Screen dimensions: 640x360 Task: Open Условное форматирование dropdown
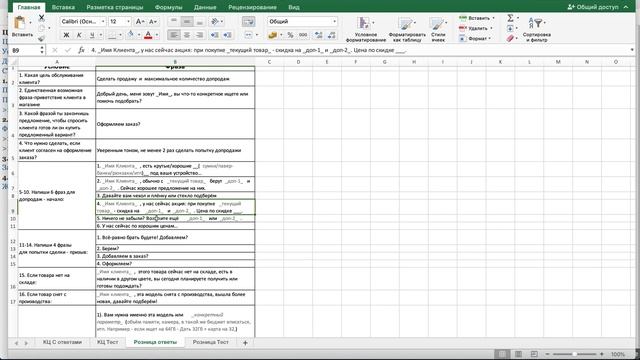coord(366,29)
